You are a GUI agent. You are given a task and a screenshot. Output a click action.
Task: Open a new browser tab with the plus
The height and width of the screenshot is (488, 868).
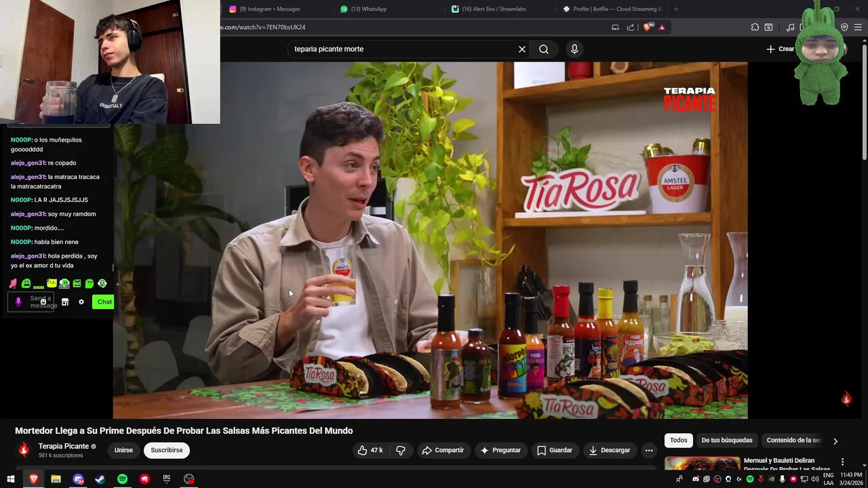point(676,9)
